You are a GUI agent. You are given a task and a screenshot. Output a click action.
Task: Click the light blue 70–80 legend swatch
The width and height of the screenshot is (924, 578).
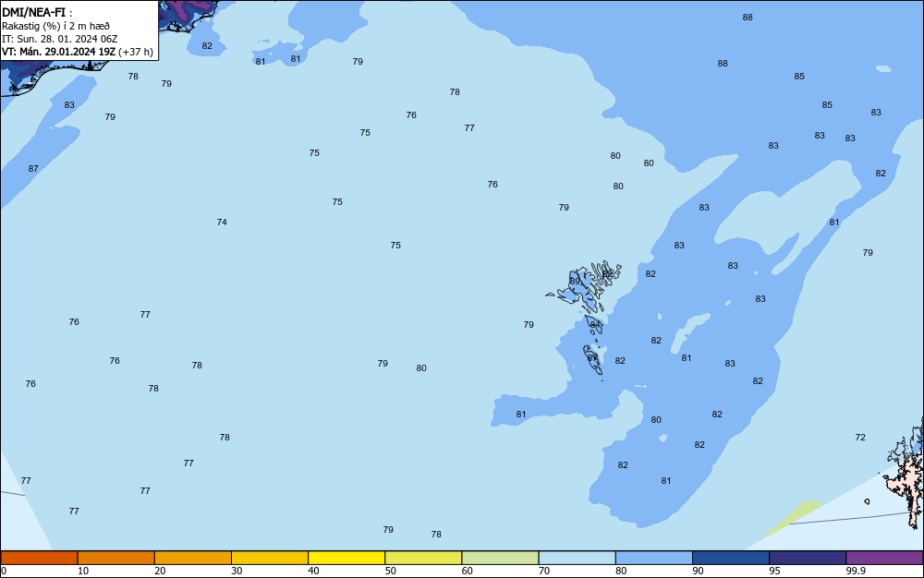577,558
